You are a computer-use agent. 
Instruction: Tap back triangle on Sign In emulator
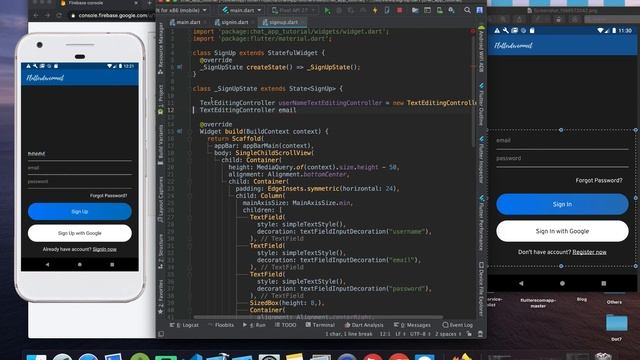[x=521, y=283]
